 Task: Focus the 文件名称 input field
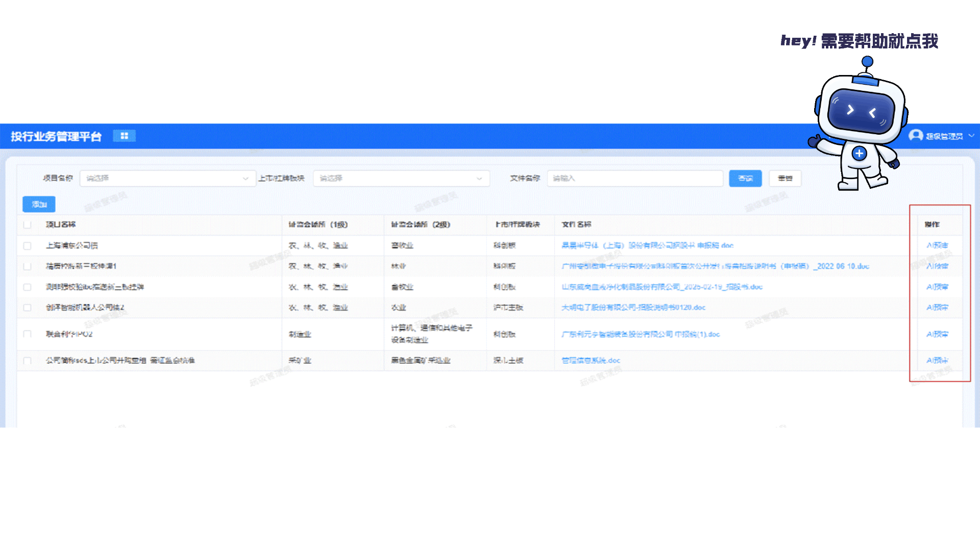coord(634,178)
